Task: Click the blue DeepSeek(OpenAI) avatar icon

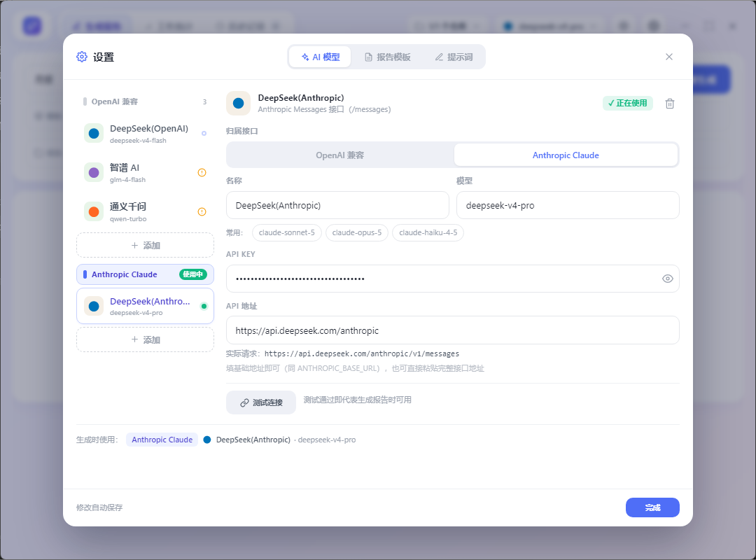Action: pyautogui.click(x=94, y=134)
